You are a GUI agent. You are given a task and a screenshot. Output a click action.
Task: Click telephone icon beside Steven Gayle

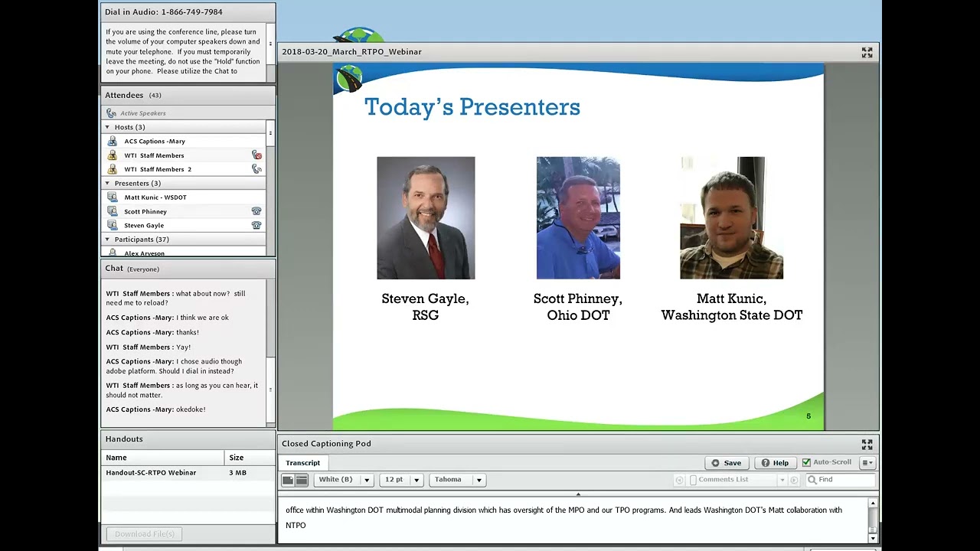point(256,225)
